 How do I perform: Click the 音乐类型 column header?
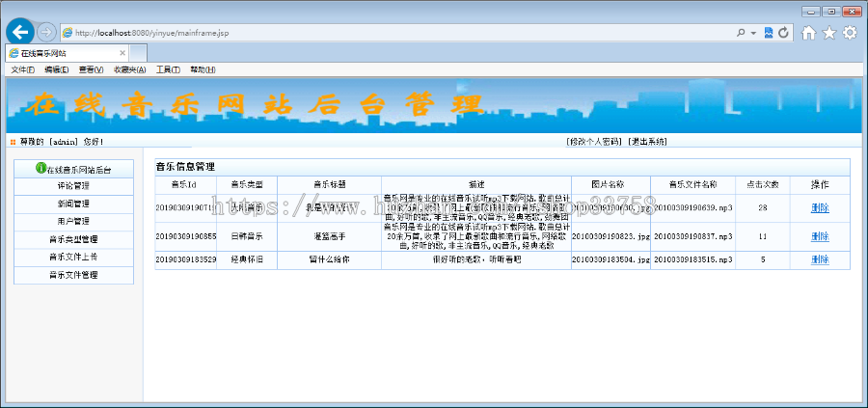coord(247,185)
